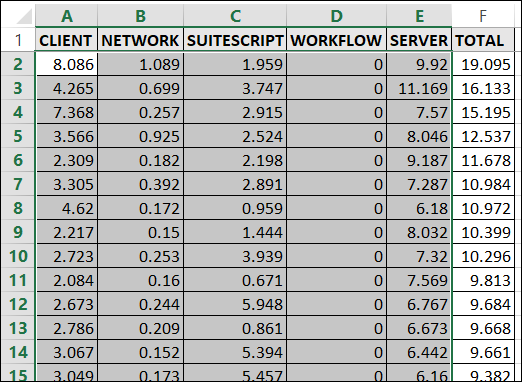This screenshot has height=382, width=522.
Task: Select WORKFLOW cell in row 8
Action: pos(336,208)
